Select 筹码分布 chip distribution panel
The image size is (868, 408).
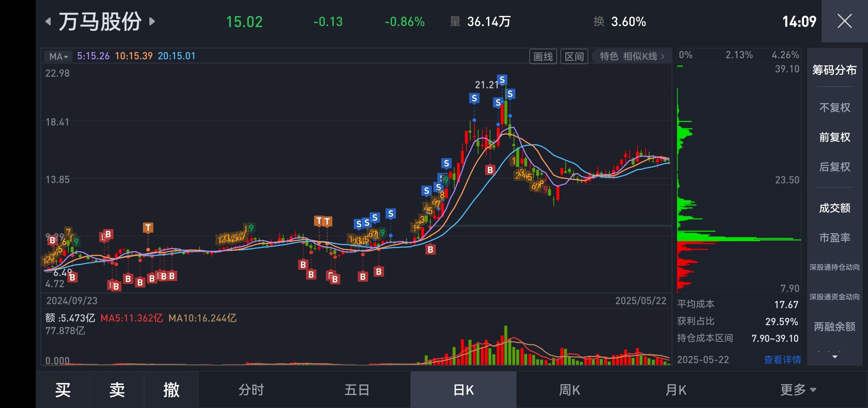834,69
